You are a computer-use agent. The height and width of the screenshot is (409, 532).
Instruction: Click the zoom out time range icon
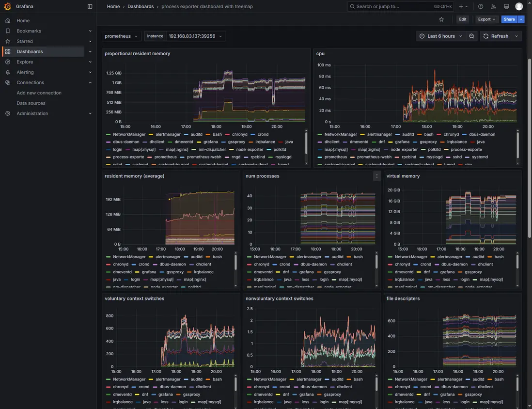(x=471, y=36)
